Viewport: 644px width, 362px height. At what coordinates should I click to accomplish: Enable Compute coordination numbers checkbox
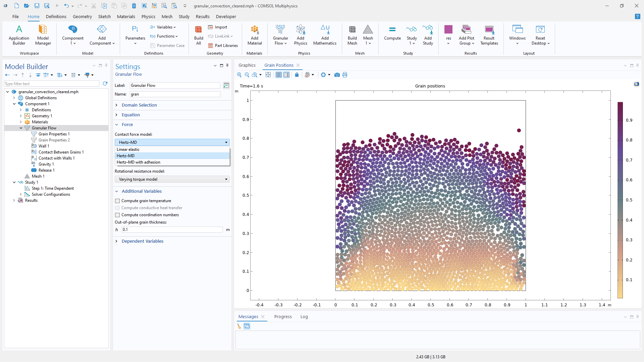tap(117, 215)
